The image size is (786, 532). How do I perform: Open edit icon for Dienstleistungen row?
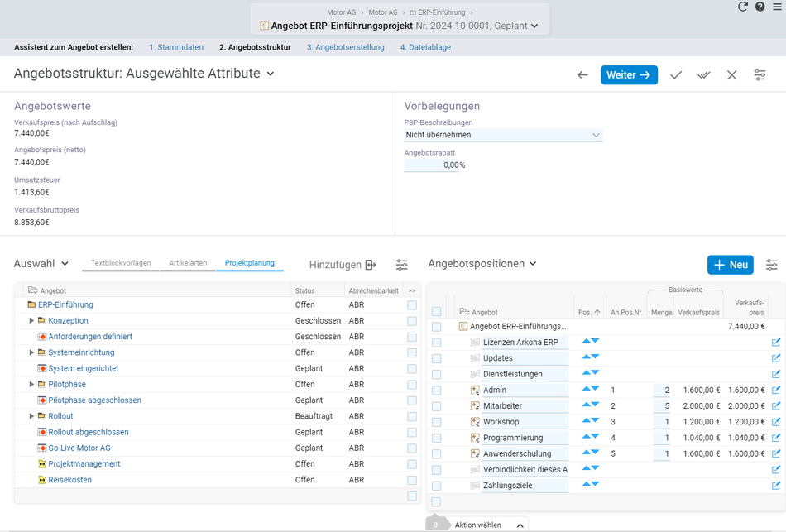click(776, 374)
